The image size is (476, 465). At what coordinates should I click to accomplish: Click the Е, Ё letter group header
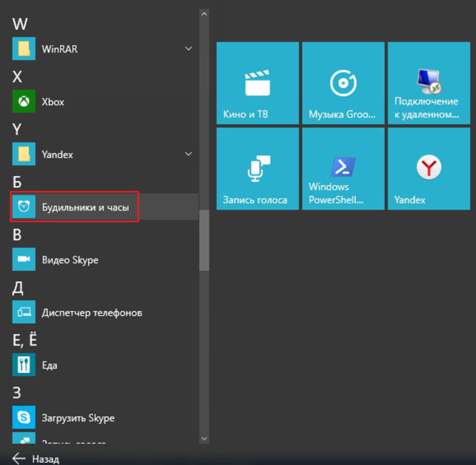point(25,340)
